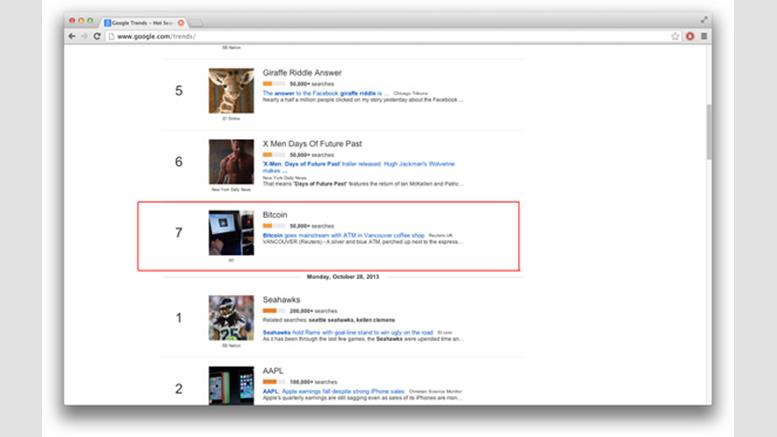Click the browser forward arrow

tap(84, 36)
